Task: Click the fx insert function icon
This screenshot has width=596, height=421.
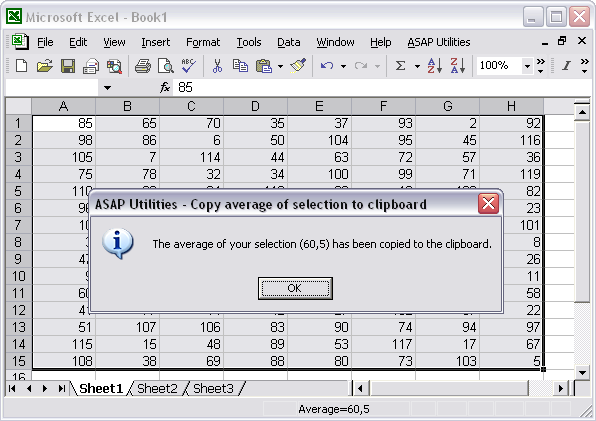Action: 165,88
